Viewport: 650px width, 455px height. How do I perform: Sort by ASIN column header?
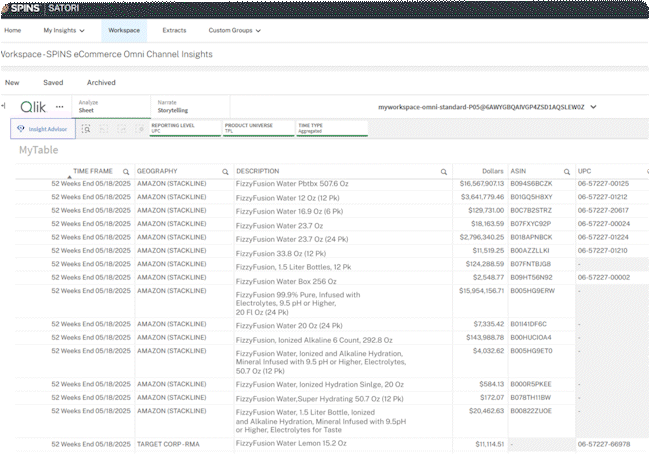[518, 171]
